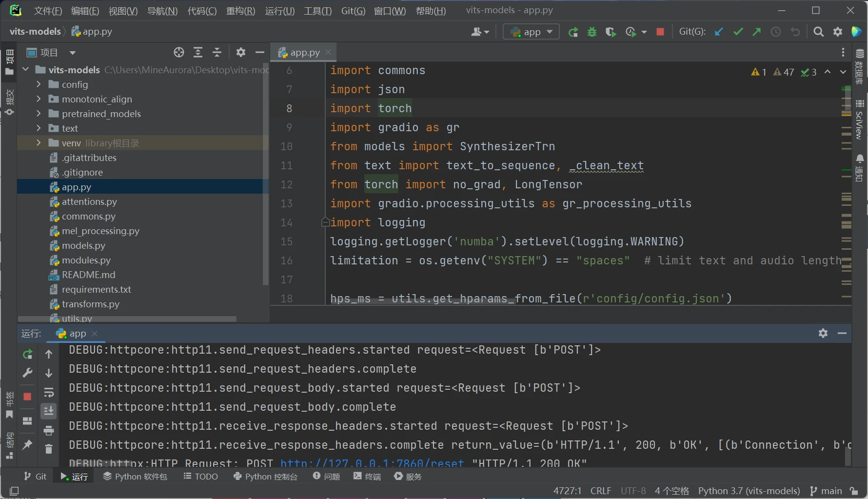Fold the imports block at line 14
The image size is (868, 499).
click(325, 222)
